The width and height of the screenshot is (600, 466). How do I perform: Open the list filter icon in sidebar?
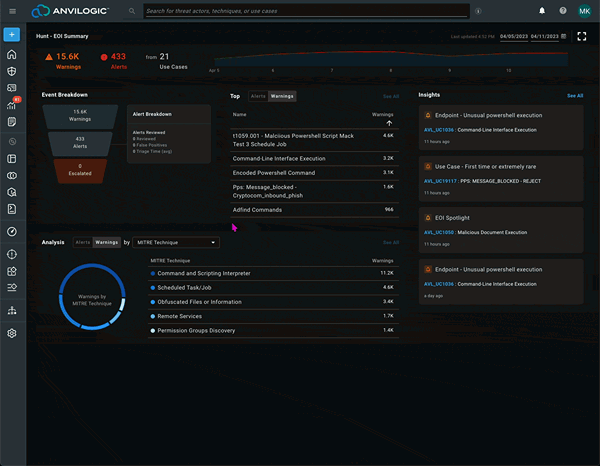(12, 287)
